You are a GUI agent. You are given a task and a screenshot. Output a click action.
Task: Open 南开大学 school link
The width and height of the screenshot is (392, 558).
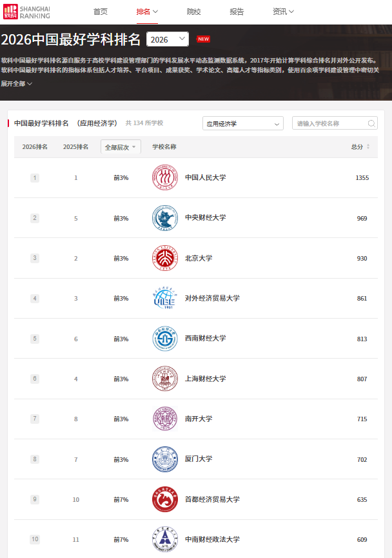click(x=199, y=419)
